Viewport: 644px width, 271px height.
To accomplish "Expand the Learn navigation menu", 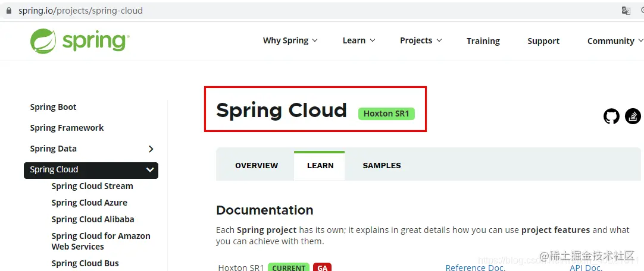I will pyautogui.click(x=359, y=40).
